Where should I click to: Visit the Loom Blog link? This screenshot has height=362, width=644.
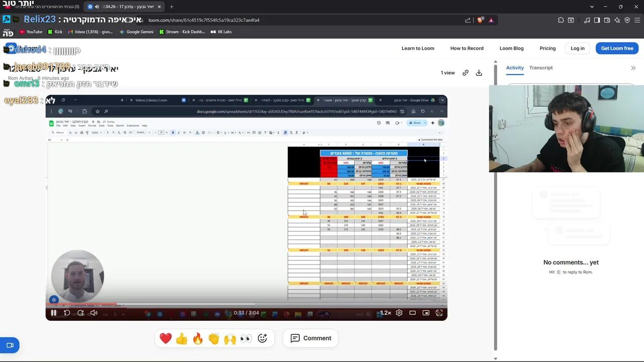512,48
